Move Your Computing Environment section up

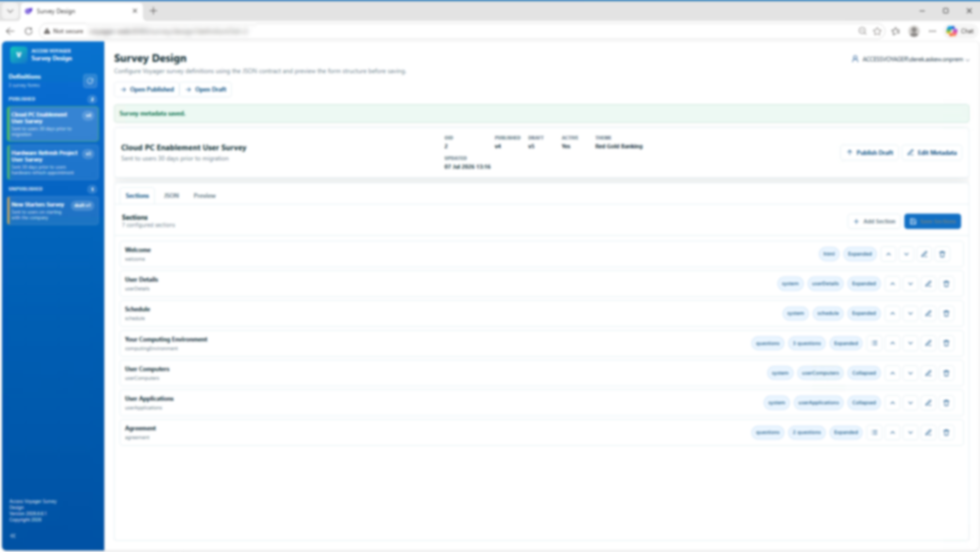(893, 343)
